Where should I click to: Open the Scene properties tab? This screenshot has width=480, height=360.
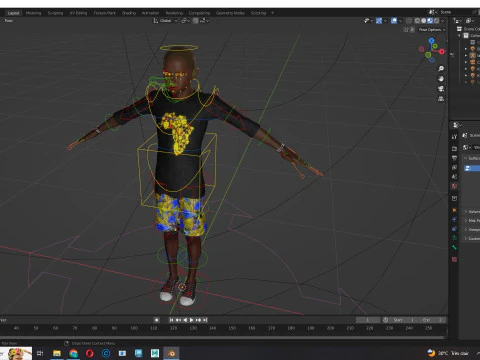[454, 177]
